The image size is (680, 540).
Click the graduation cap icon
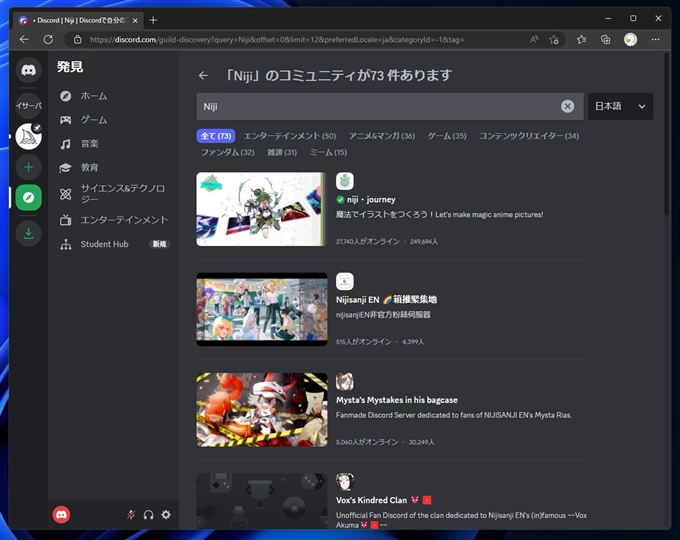(x=65, y=168)
